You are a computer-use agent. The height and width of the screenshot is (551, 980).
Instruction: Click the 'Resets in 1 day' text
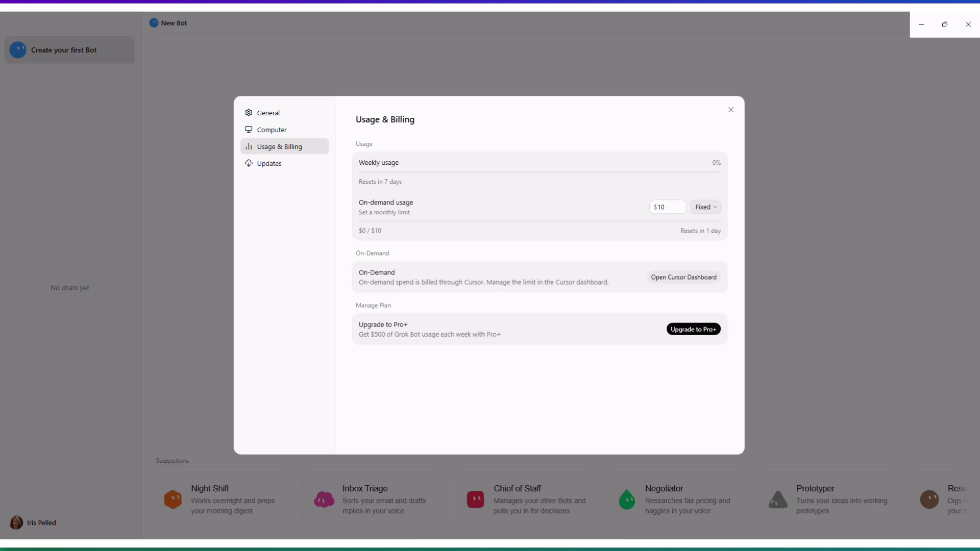[x=700, y=231]
